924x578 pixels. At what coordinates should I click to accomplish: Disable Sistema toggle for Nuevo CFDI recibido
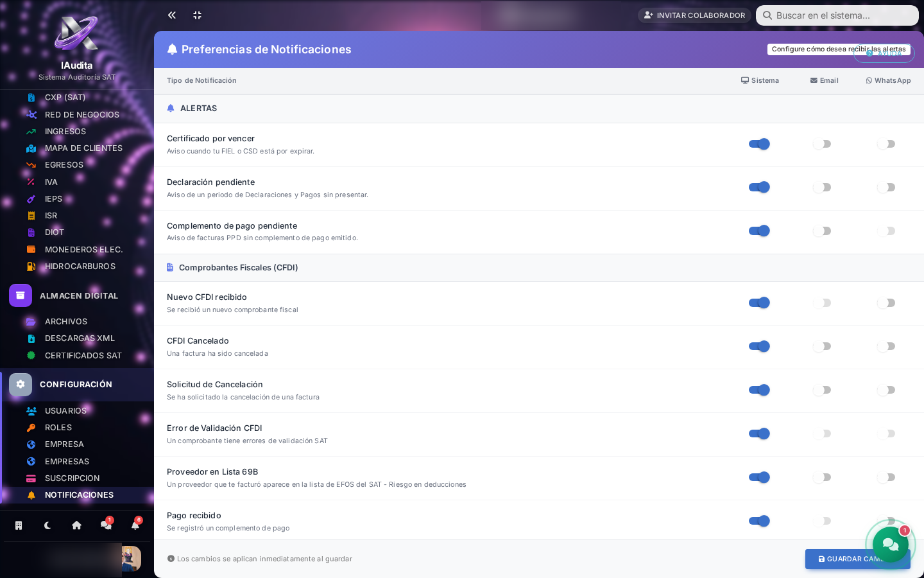point(759,302)
